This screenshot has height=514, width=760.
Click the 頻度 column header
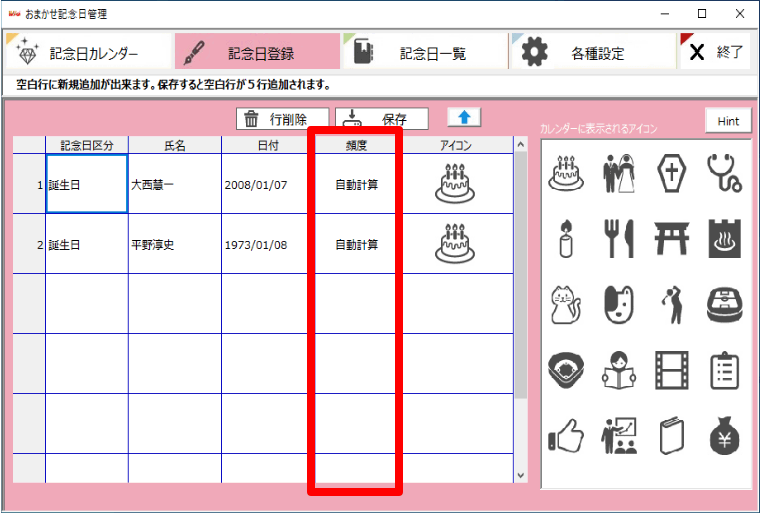coord(356,145)
